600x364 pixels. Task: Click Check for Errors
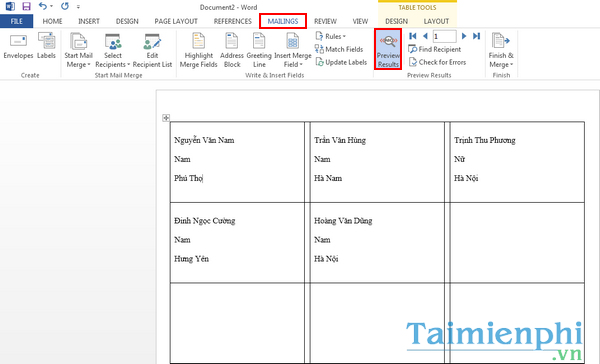(x=437, y=62)
